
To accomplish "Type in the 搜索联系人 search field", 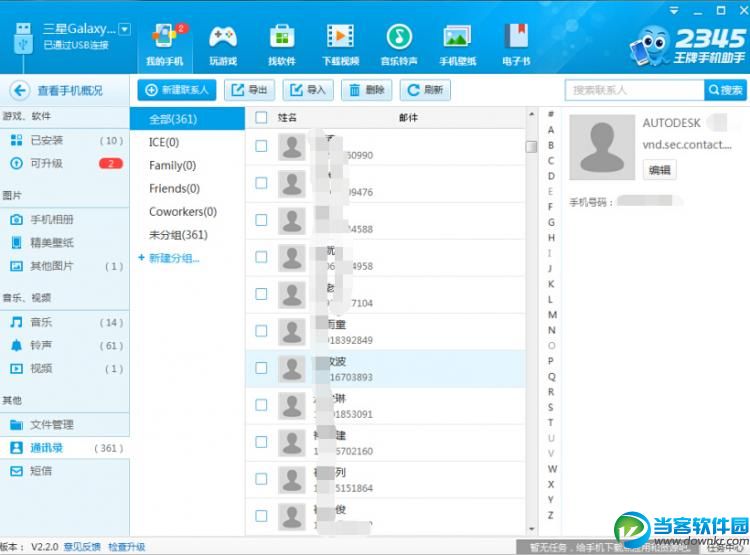I will click(634, 90).
